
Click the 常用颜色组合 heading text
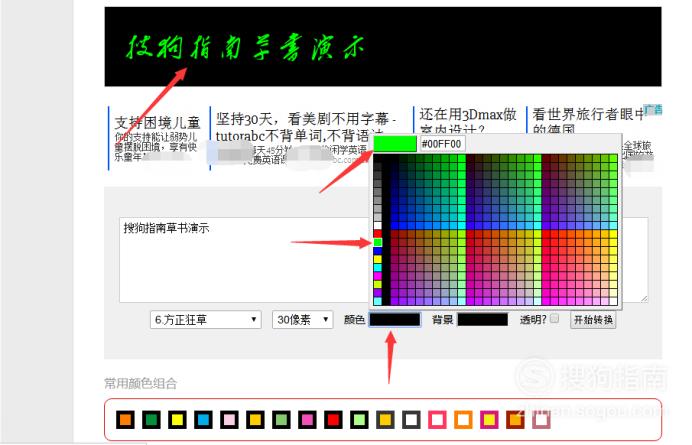[140, 383]
